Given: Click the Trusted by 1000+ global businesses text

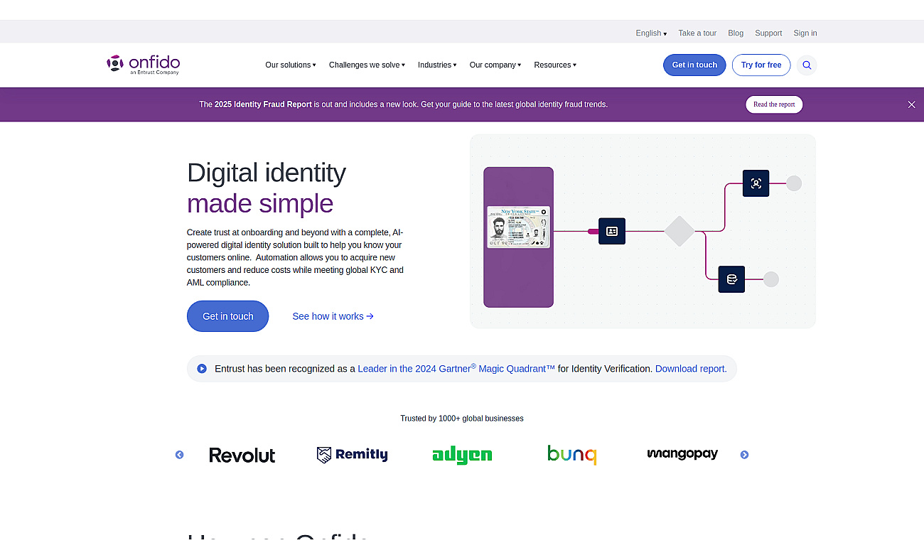Looking at the screenshot, I should [462, 418].
